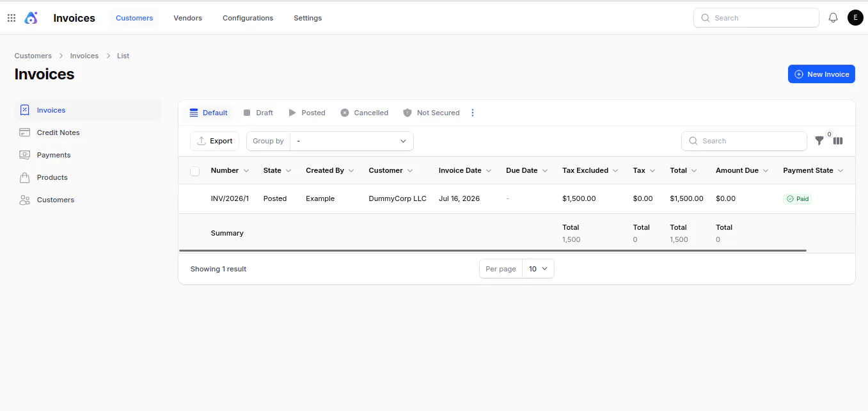This screenshot has width=868, height=411.
Task: Open the Vendors top menu
Action: pos(187,18)
